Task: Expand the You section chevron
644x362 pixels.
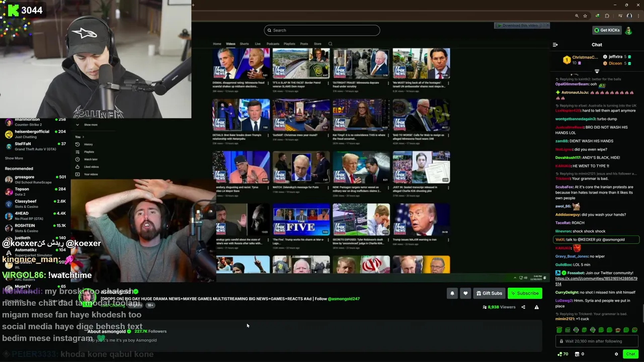Action: (x=83, y=137)
